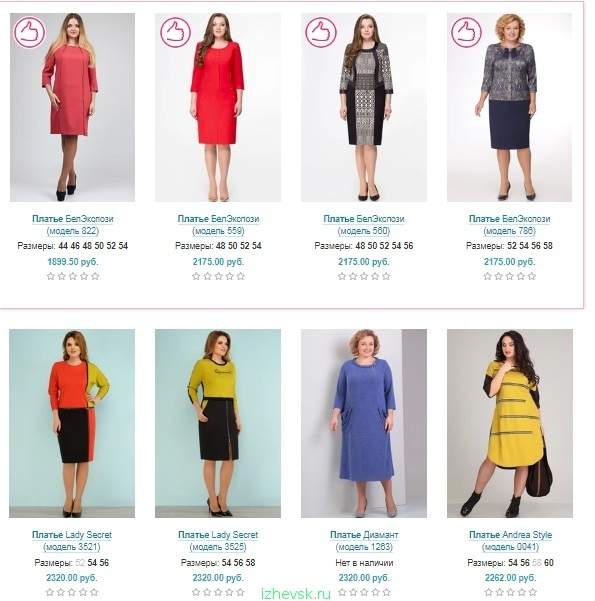Rate model 559 dress using the stars
595x601 pixels.
pos(218,276)
